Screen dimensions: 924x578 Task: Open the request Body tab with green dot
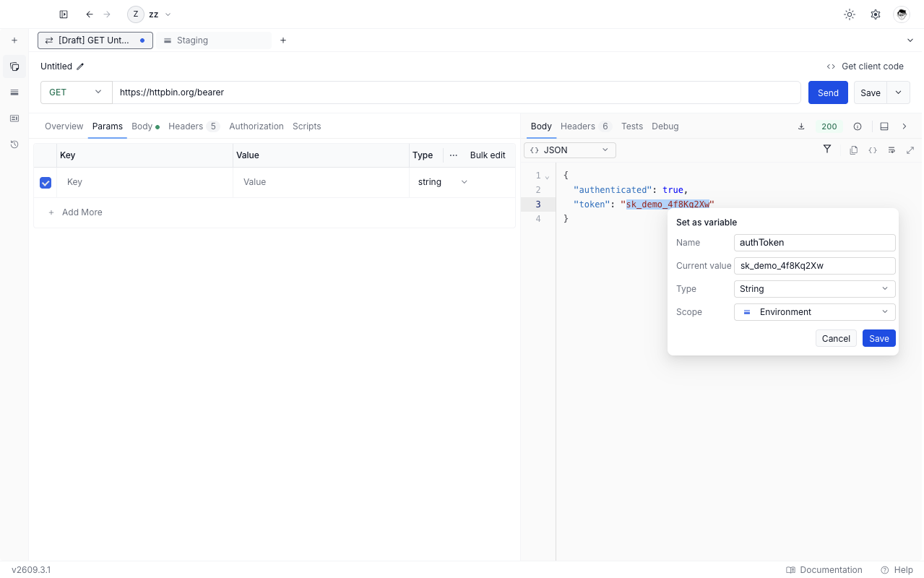[x=145, y=126]
